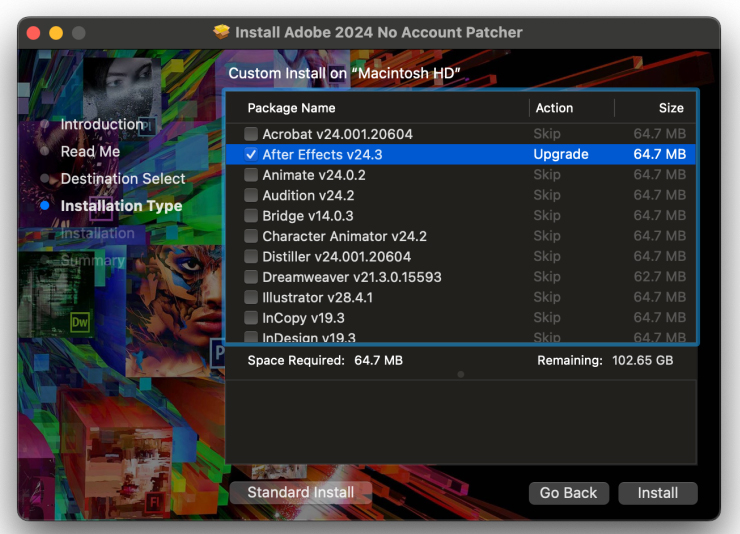Select the Illustrator v28.4.1 row name
Viewport: 740px width, 534px height.
tap(317, 298)
